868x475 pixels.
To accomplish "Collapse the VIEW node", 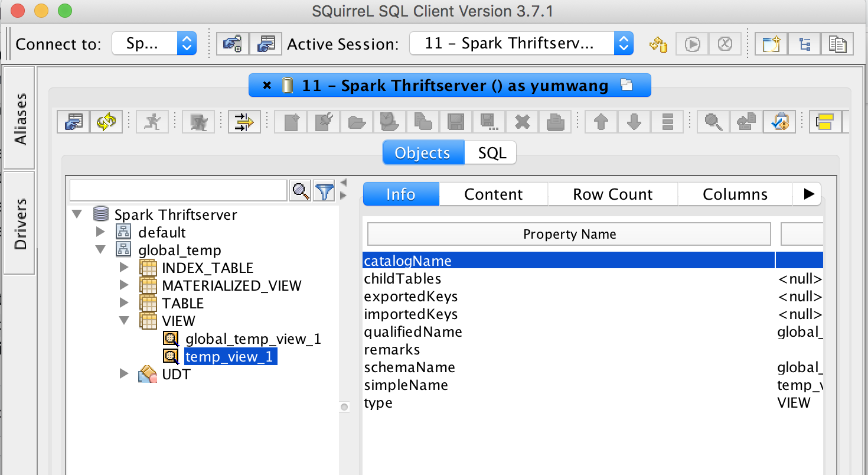I will (x=124, y=320).
